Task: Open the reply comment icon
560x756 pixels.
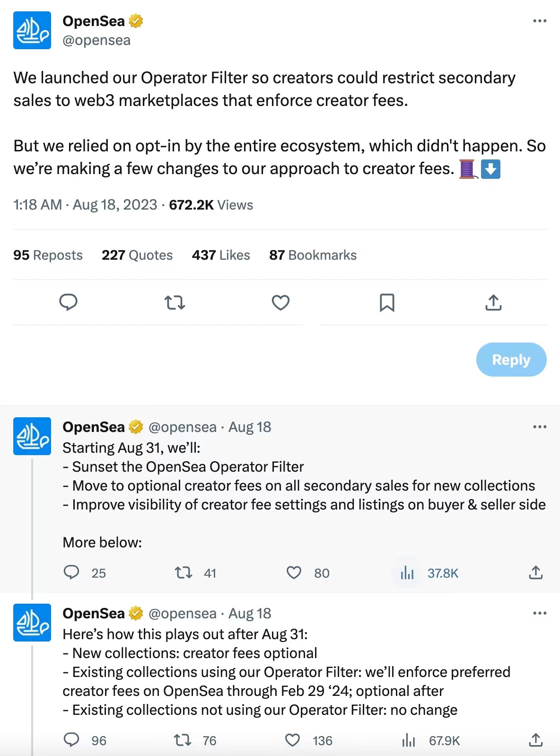Action: click(68, 303)
